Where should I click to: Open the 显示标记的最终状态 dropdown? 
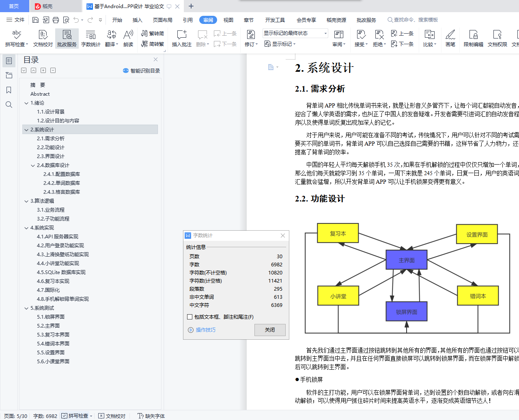click(x=295, y=33)
